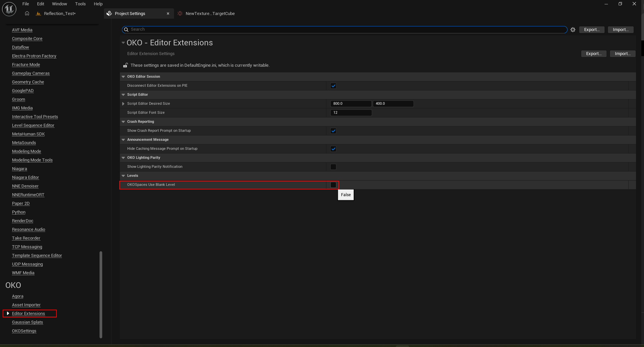The width and height of the screenshot is (644, 347).
Task: Click the home icon beside Reflection_Test
Action: (27, 13)
